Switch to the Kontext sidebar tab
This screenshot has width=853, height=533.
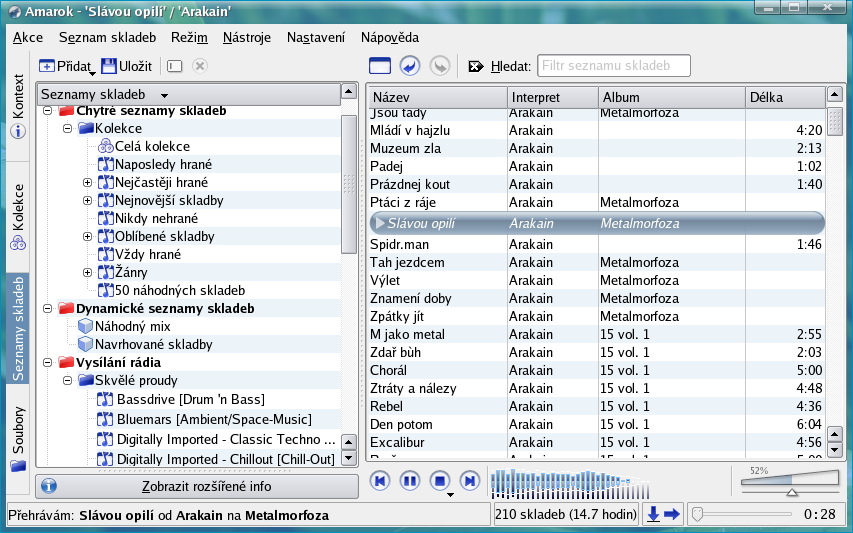[18, 107]
